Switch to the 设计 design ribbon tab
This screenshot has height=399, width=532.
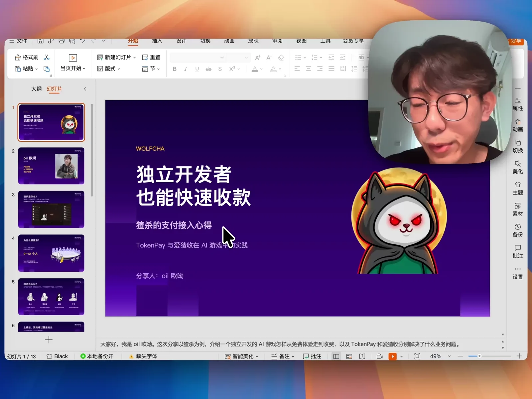(x=181, y=41)
